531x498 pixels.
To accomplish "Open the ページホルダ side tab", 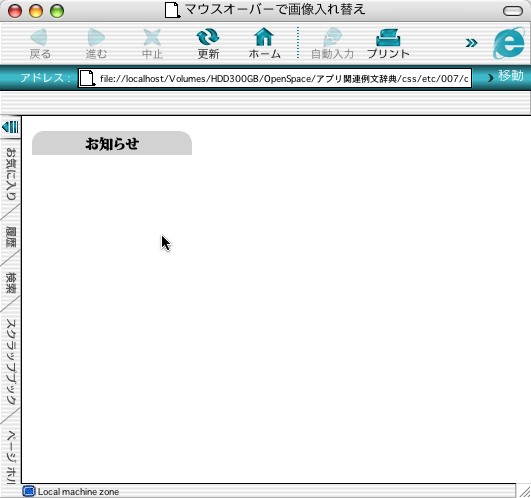I will point(10,457).
